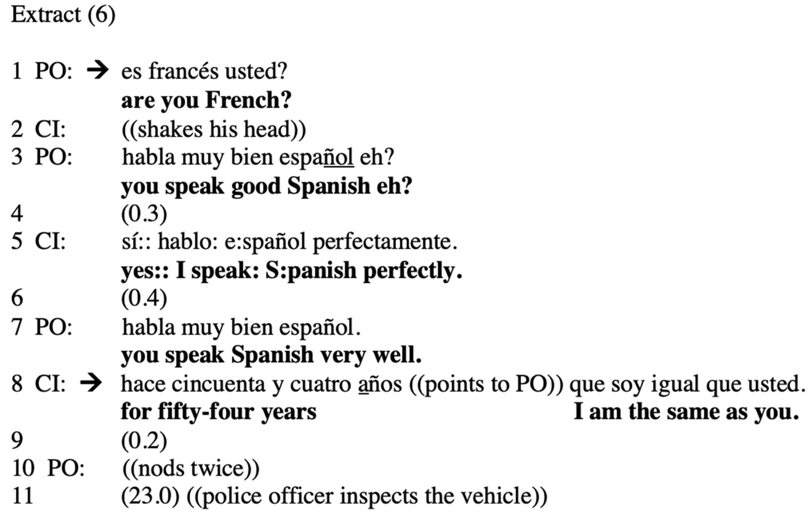Click the "(0.3)" pause on line 4

144,214
